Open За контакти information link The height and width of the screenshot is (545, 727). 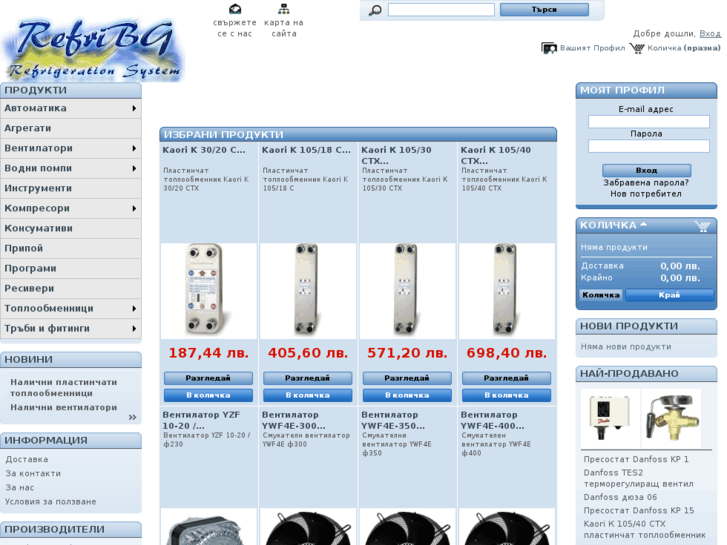33,474
